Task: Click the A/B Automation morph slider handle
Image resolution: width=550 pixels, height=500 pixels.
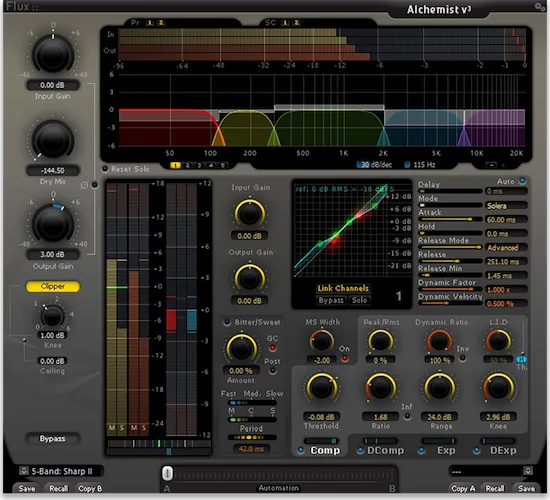Action: 167,473
